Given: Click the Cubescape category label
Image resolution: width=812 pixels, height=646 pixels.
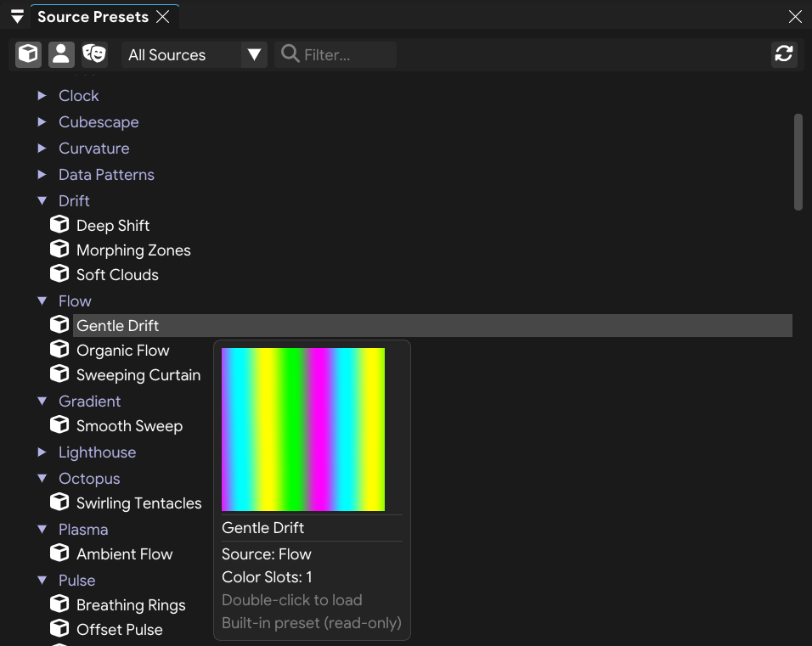Looking at the screenshot, I should coord(99,122).
